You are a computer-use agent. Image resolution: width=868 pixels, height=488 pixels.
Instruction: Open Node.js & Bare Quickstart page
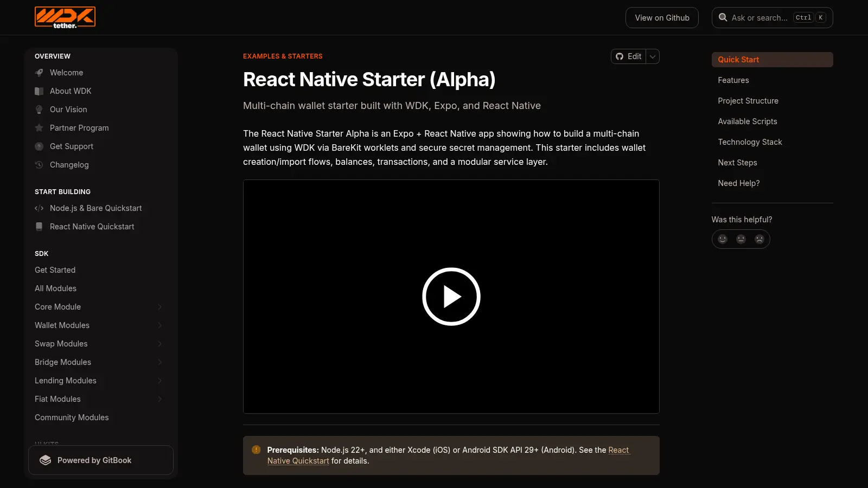[x=99, y=208]
